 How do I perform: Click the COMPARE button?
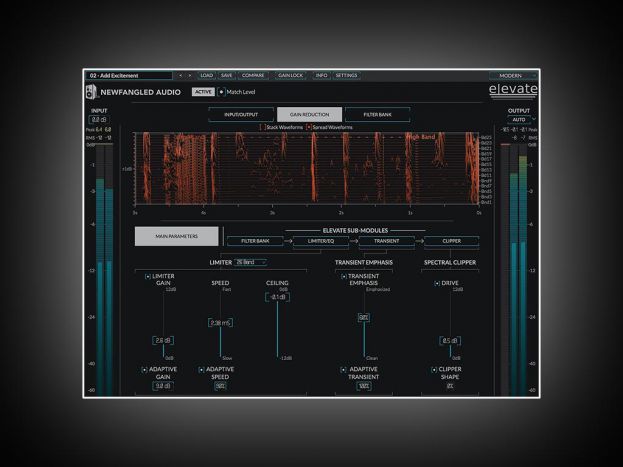(253, 76)
